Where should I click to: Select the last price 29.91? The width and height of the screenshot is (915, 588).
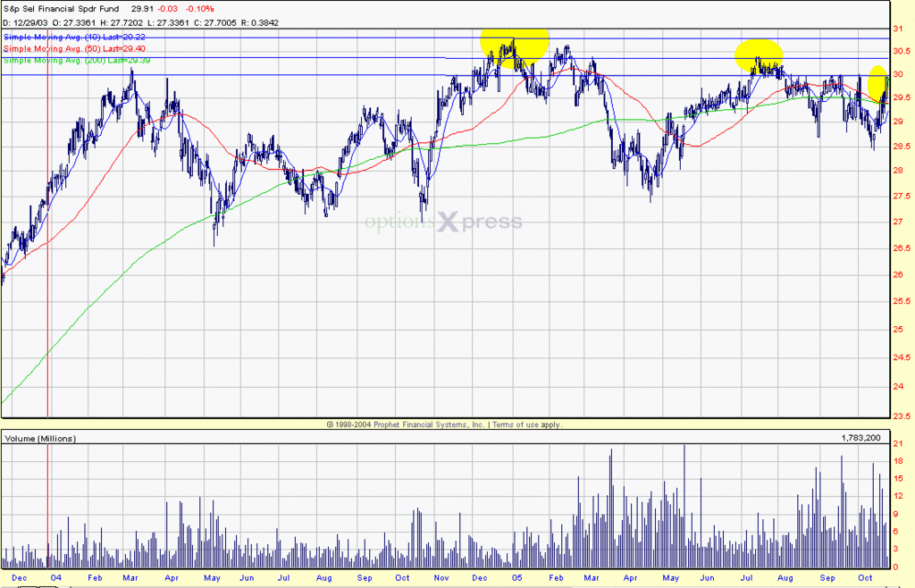coord(142,9)
